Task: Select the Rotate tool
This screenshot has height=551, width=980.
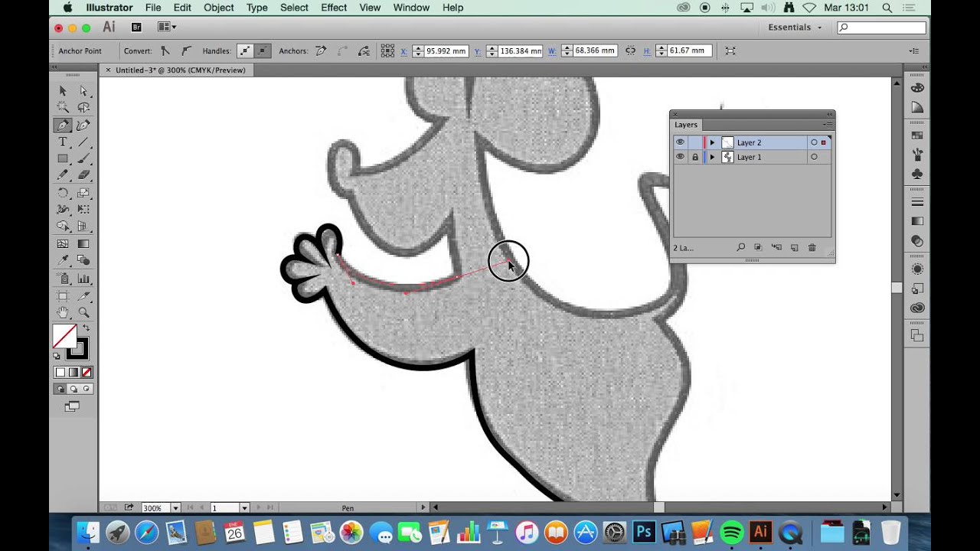Action: [63, 193]
